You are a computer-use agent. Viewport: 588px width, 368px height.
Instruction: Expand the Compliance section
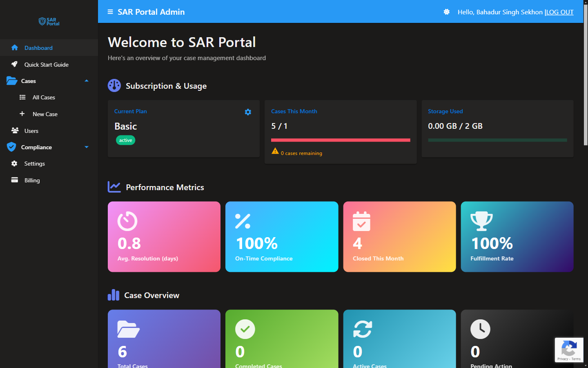86,147
